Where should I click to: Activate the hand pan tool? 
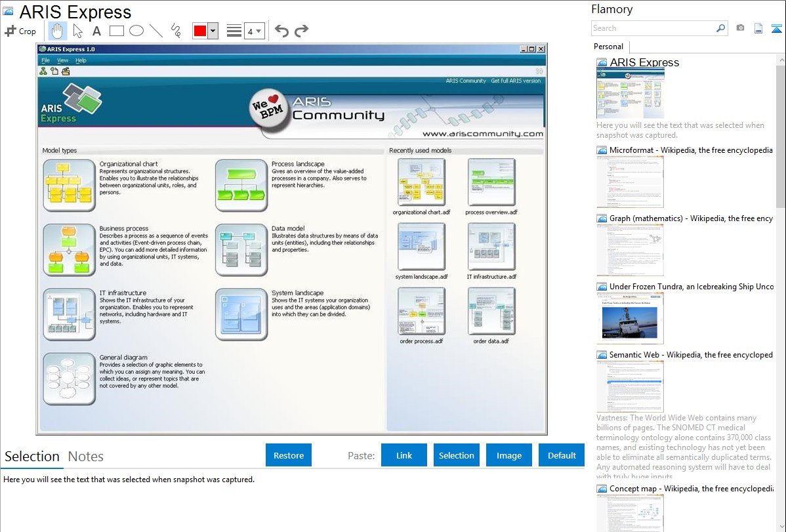point(58,31)
